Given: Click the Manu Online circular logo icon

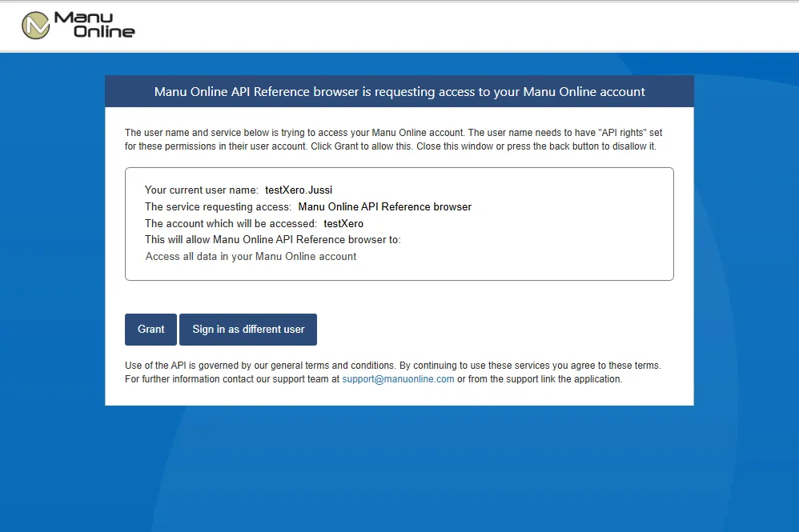Looking at the screenshot, I should (35, 26).
